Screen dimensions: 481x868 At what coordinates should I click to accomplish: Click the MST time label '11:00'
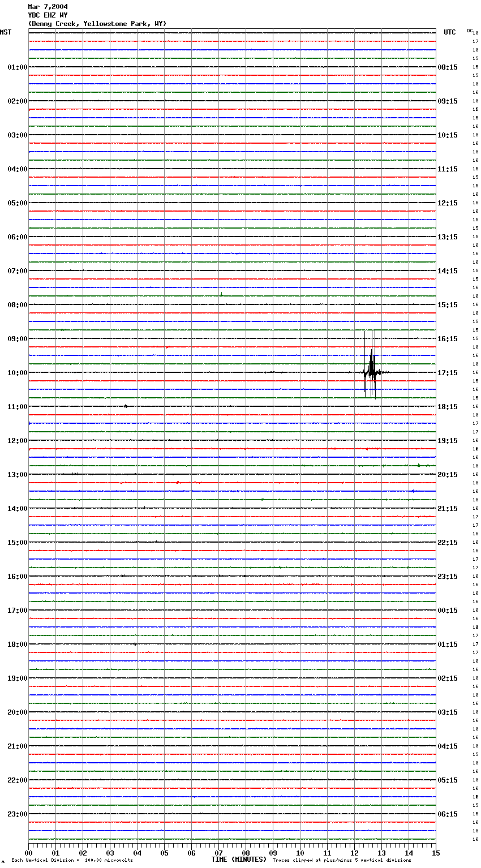[17, 407]
